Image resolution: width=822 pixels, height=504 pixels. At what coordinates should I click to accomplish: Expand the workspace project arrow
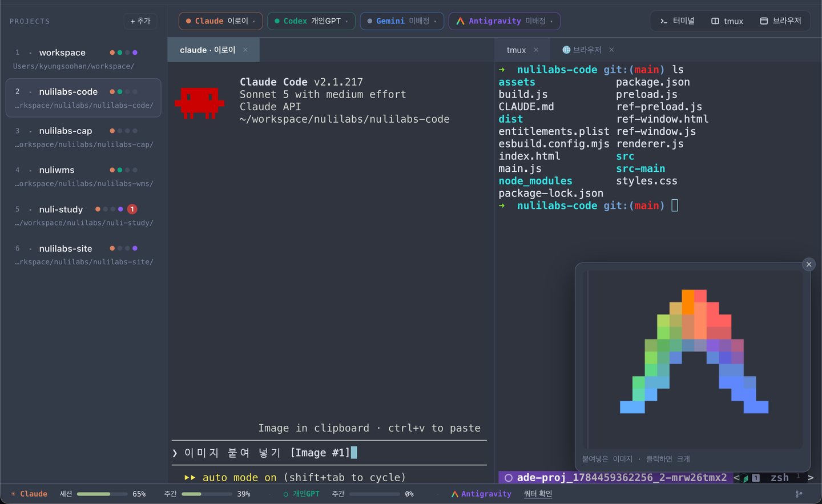[x=30, y=53]
